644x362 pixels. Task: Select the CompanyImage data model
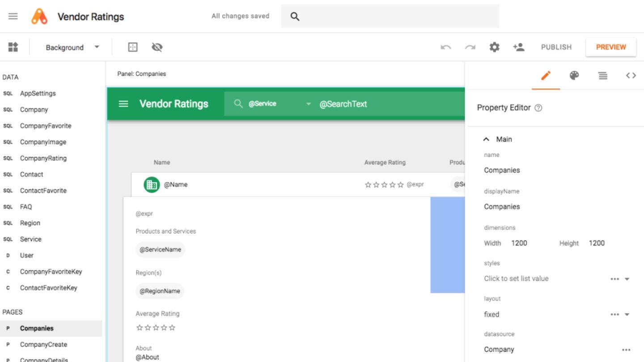[x=43, y=142]
